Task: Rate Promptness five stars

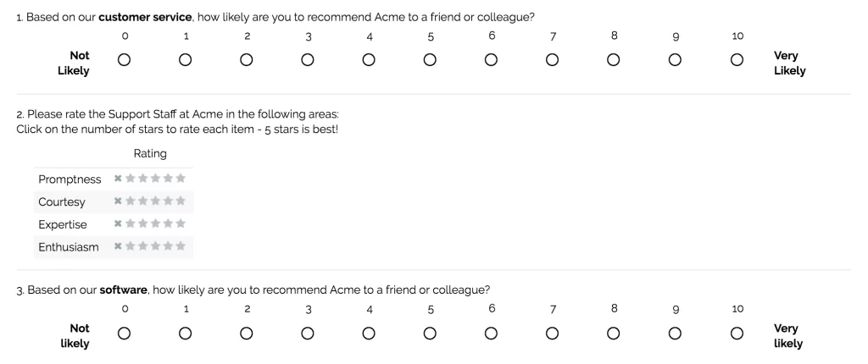Action: pos(181,179)
